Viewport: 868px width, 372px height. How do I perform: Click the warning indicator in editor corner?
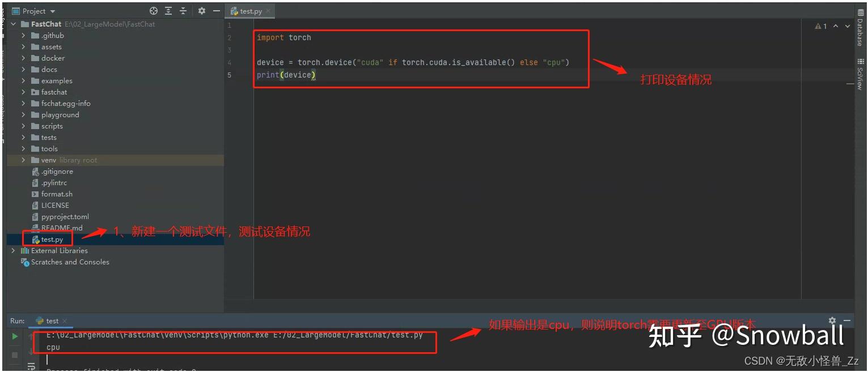pyautogui.click(x=820, y=25)
